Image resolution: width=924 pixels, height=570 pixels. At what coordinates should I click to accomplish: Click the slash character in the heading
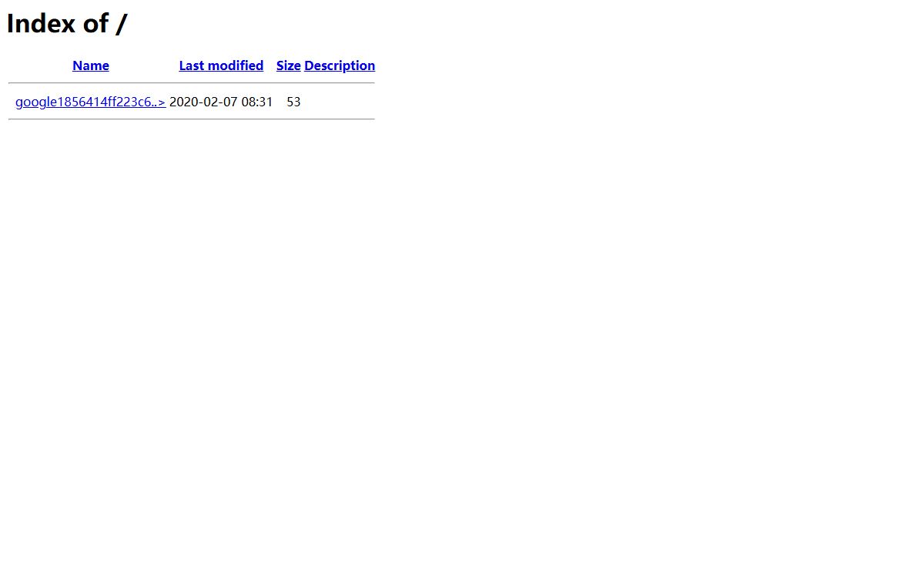122,23
